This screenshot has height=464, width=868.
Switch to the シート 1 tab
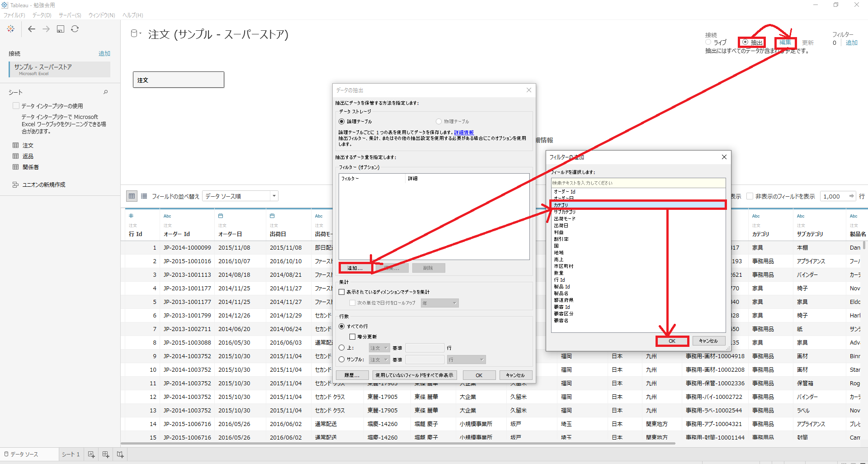(71, 455)
